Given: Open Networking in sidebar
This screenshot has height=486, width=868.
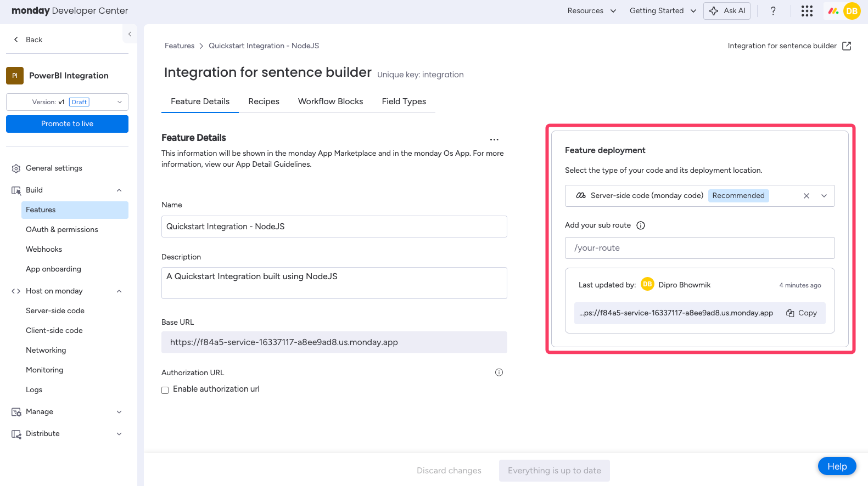Looking at the screenshot, I should pos(46,351).
